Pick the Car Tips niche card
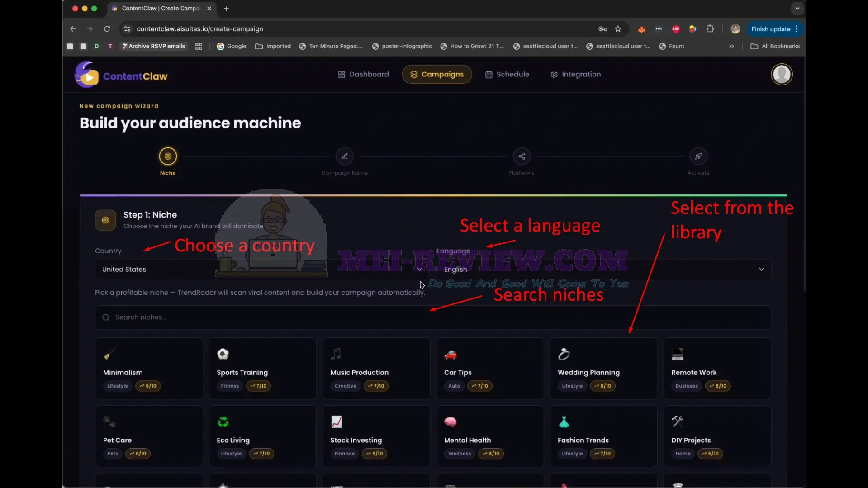Image resolution: width=868 pixels, height=488 pixels. (x=490, y=368)
